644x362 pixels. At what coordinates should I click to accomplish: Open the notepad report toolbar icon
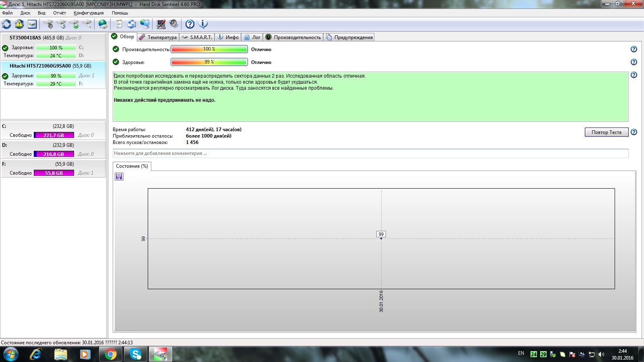(119, 24)
